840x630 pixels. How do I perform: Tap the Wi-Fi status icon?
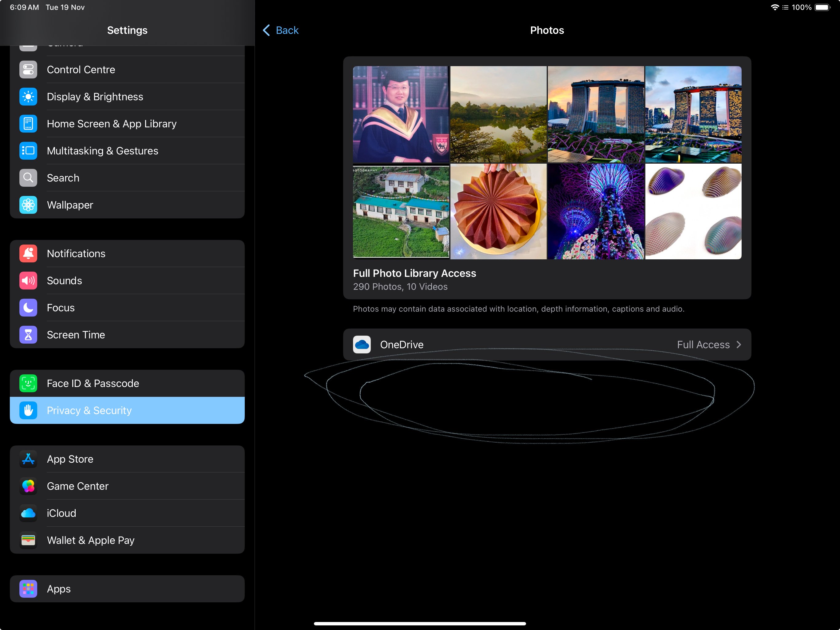775,7
